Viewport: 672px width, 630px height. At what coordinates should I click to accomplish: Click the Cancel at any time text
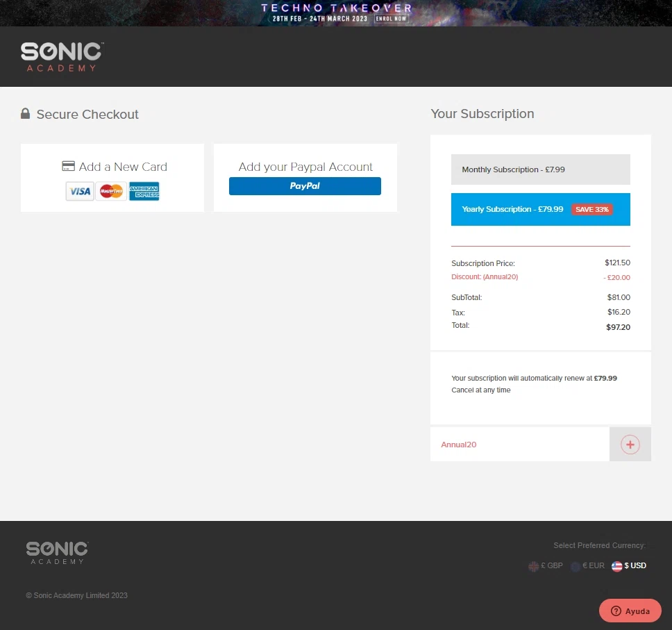point(481,390)
